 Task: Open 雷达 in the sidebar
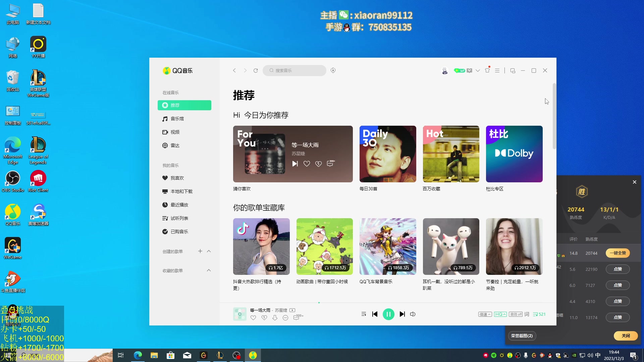pyautogui.click(x=184, y=145)
